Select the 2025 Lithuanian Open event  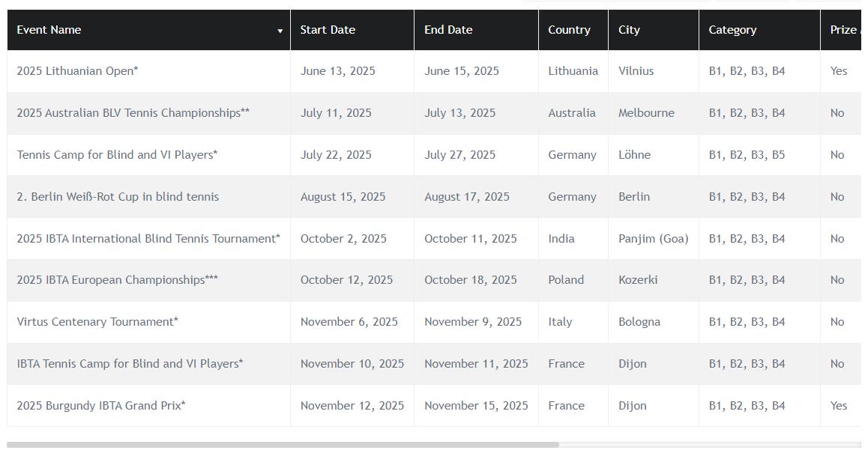coord(77,71)
